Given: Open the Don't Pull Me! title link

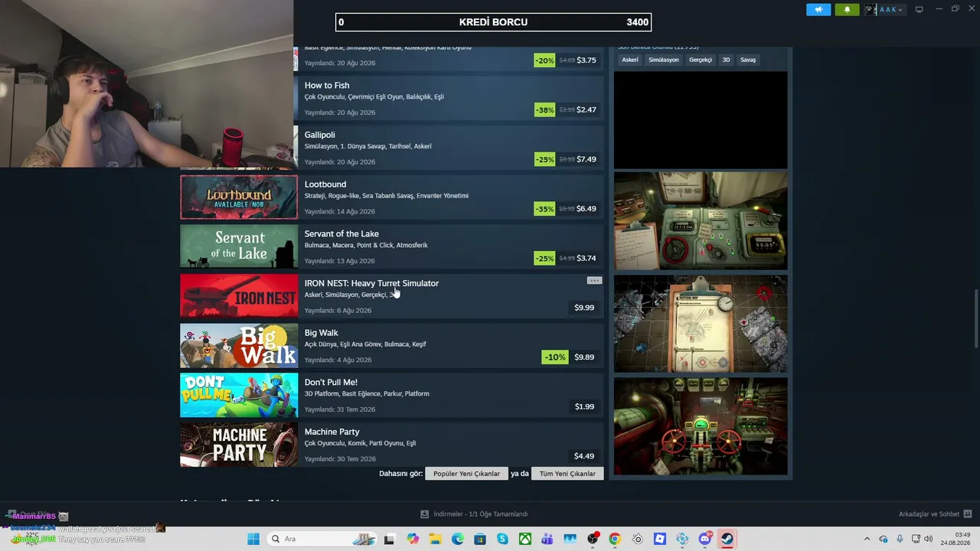Looking at the screenshot, I should (x=331, y=383).
